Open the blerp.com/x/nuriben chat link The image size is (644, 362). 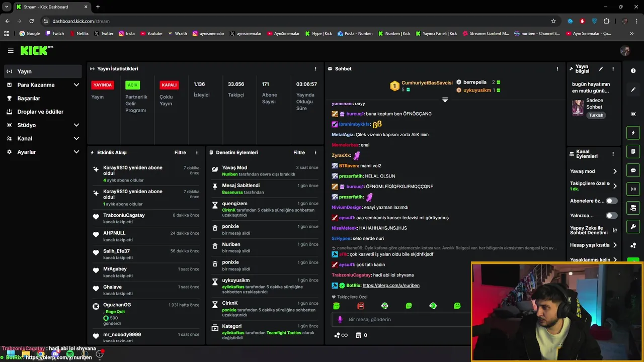coord(391,286)
